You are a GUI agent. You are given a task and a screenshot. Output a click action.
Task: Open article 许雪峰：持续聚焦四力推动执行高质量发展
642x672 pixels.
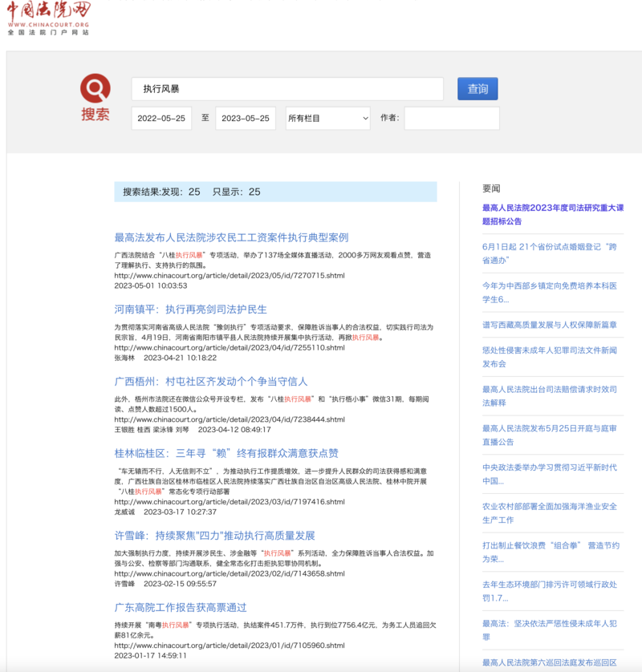pos(215,536)
